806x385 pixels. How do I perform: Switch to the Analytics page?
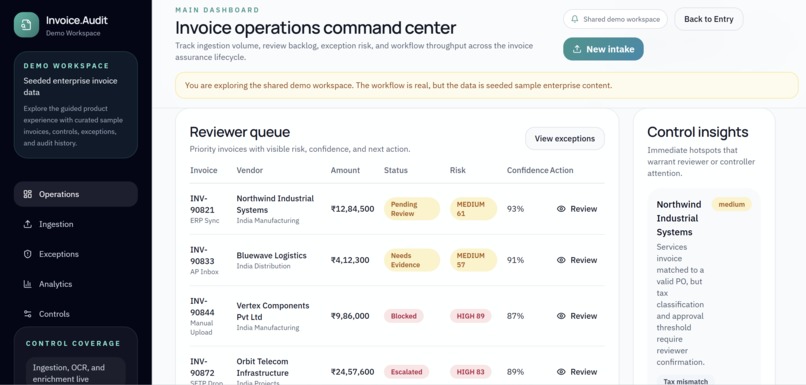76,284
